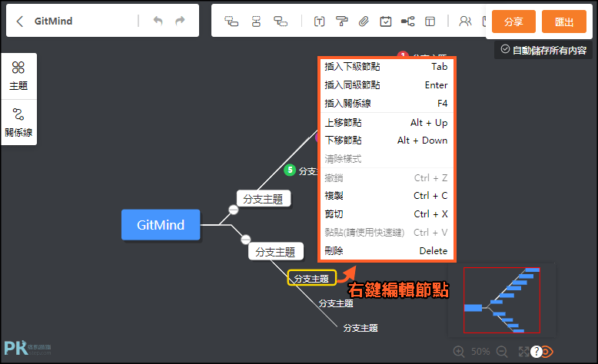Viewport: 598px width, 364px height.
Task: Click the undo arrow in the toolbar
Action: tap(158, 21)
